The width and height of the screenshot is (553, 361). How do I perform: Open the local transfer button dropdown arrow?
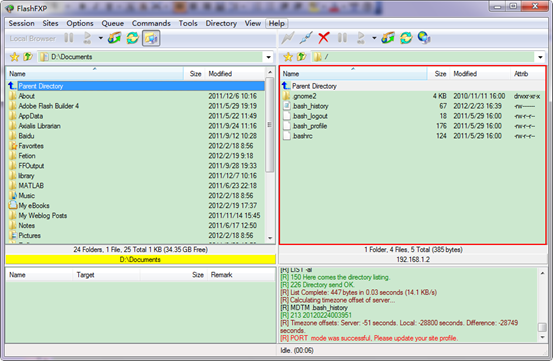[x=101, y=38]
